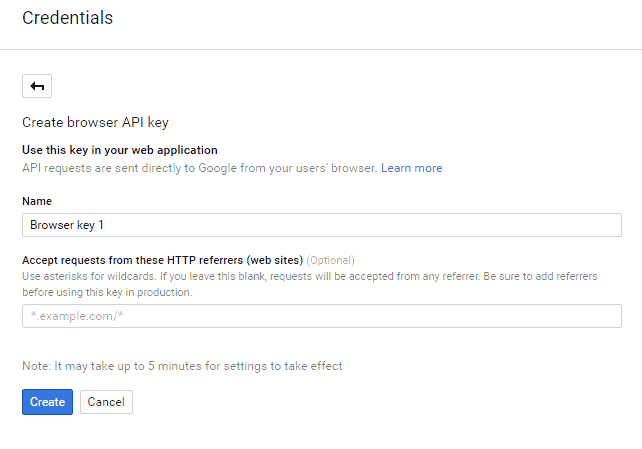Cancel the API key creation

pos(106,402)
